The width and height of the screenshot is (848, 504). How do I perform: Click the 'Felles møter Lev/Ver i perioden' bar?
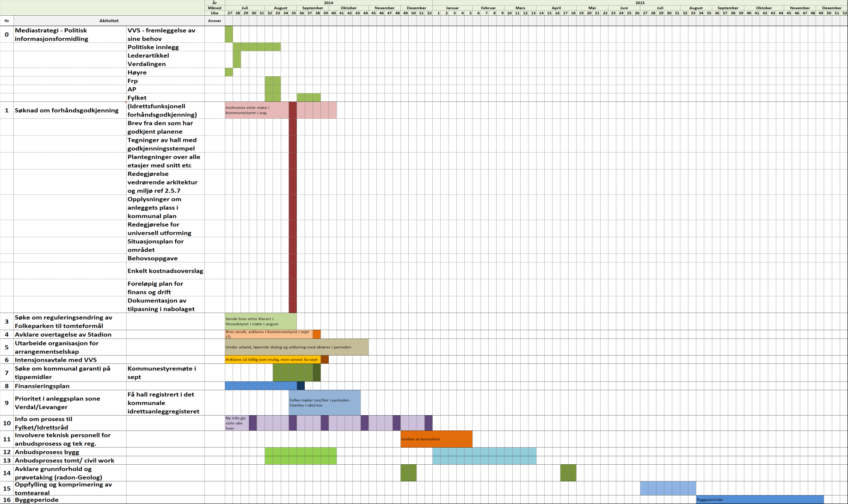(325, 403)
